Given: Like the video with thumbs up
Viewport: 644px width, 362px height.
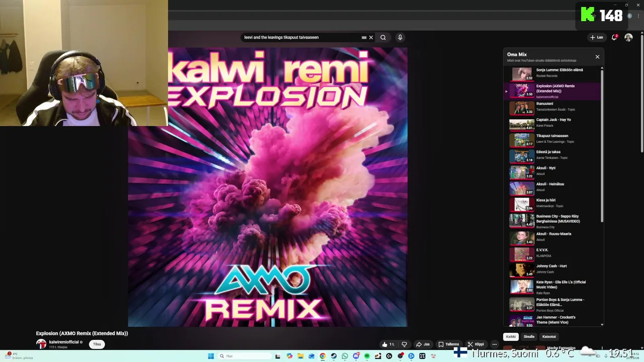Looking at the screenshot, I should coord(388,344).
